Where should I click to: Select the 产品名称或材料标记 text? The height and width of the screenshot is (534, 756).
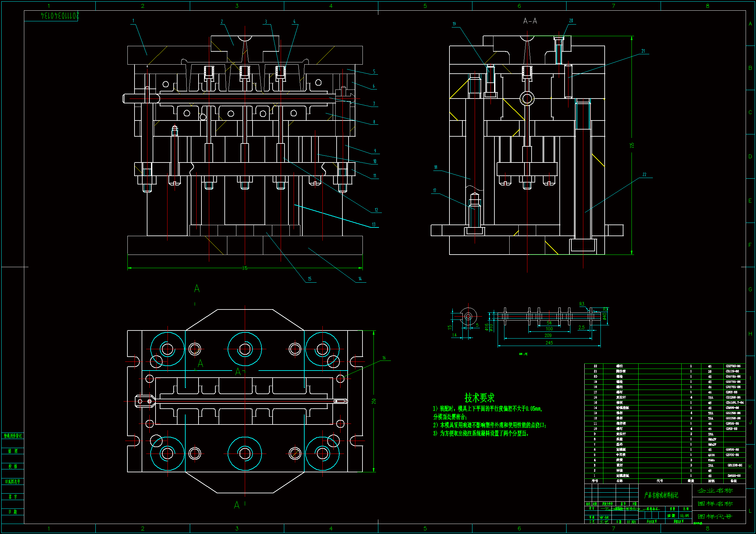pyautogui.click(x=661, y=495)
